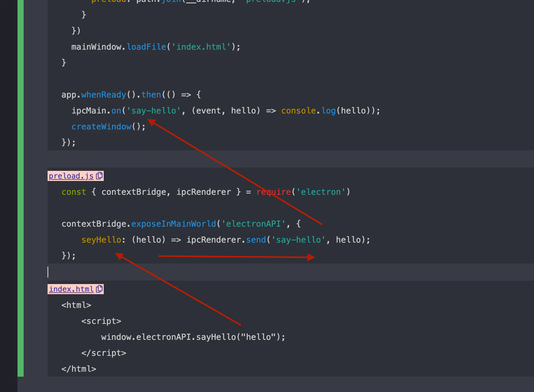Click the seyHello property name in preload.js

click(x=101, y=240)
